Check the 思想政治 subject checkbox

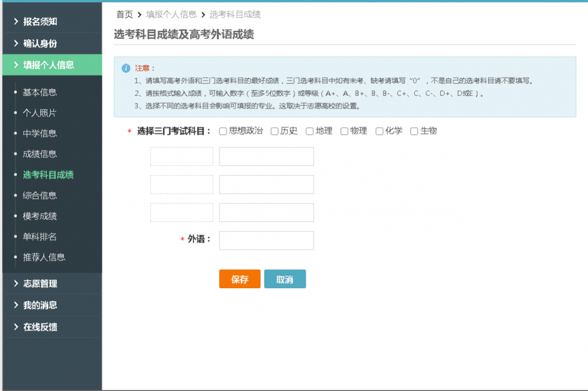223,131
